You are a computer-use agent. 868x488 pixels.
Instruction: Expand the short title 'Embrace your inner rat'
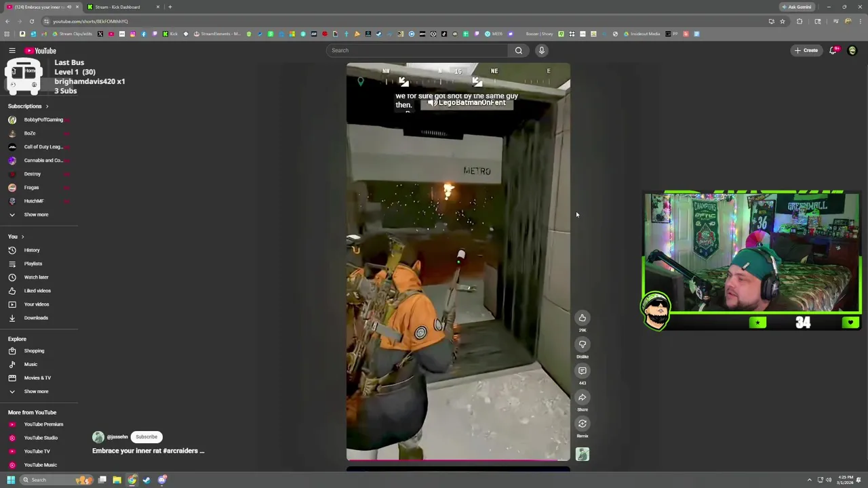click(148, 451)
